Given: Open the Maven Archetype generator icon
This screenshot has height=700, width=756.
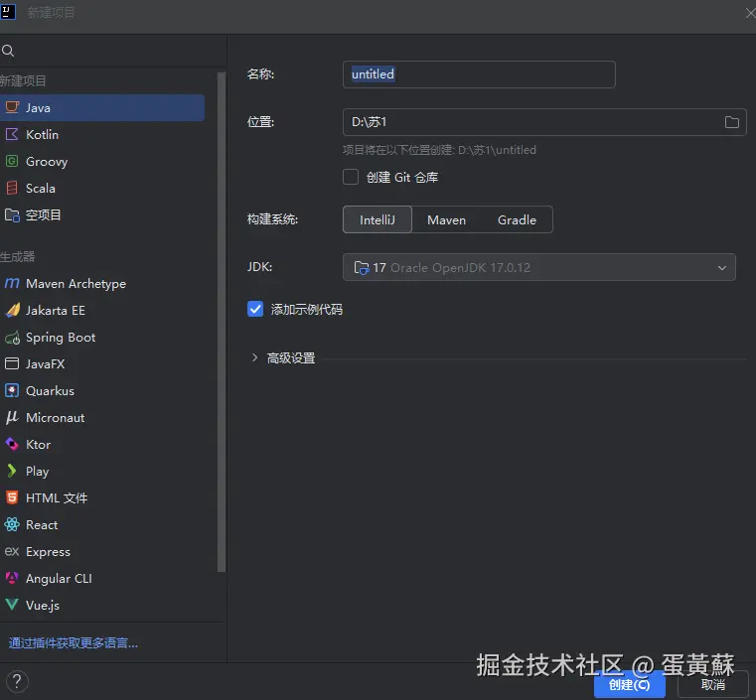Looking at the screenshot, I should coord(12,283).
